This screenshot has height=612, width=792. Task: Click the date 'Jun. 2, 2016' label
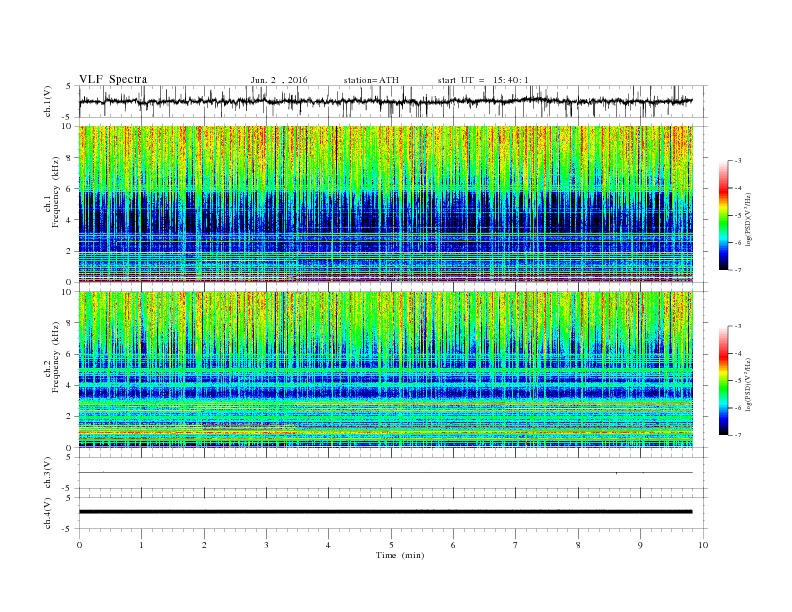[279, 80]
